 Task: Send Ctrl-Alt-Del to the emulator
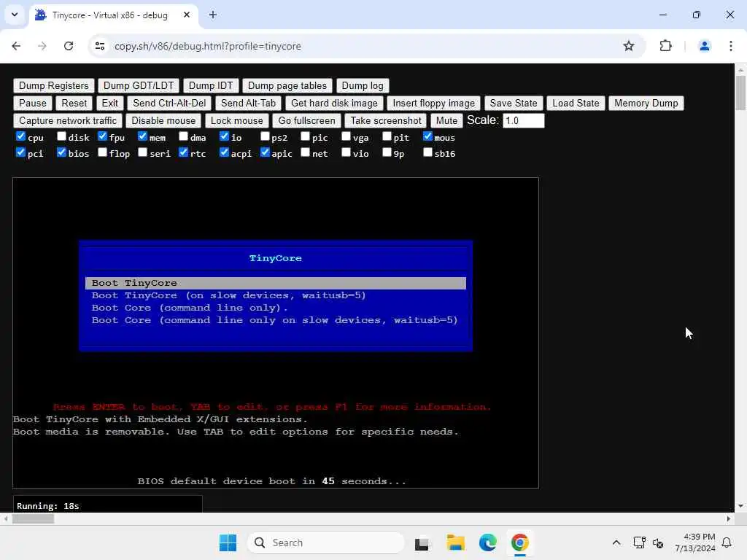click(x=169, y=104)
